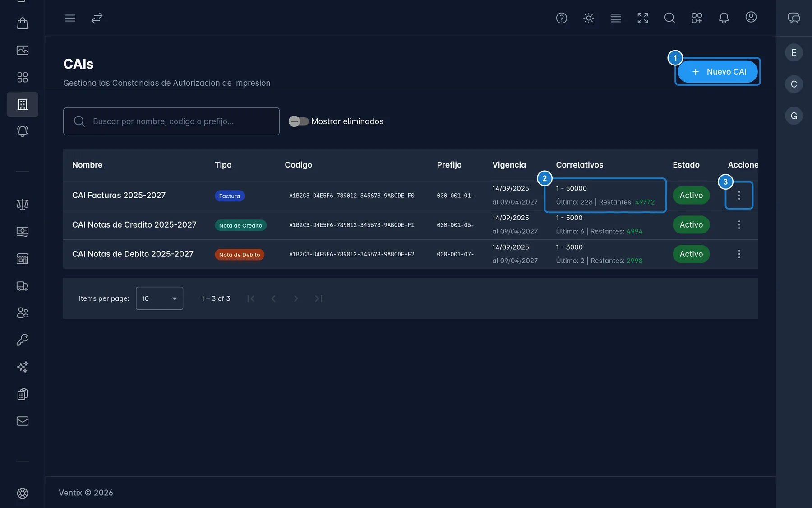The height and width of the screenshot is (508, 812).
Task: Open the sparkles AI sidebar icon
Action: [x=23, y=367]
